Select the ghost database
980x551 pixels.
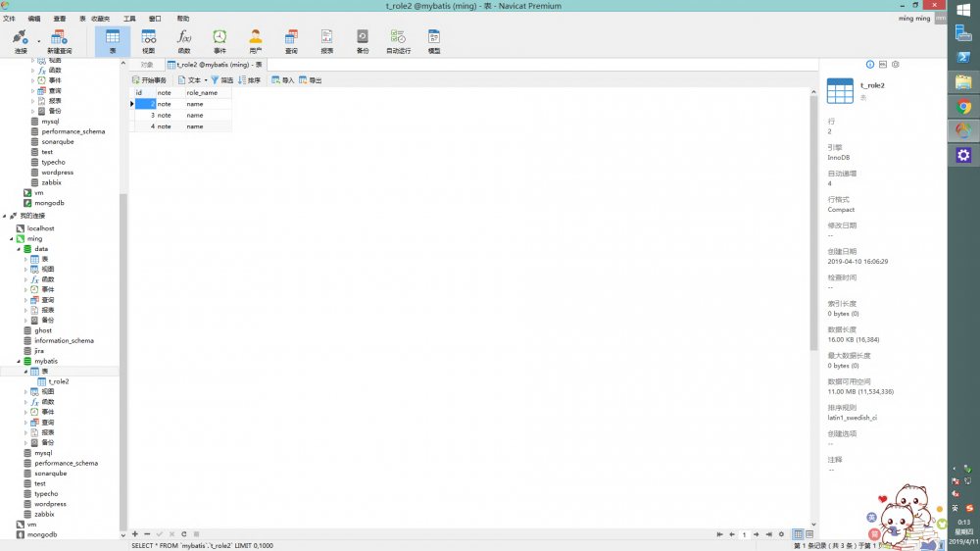[43, 330]
